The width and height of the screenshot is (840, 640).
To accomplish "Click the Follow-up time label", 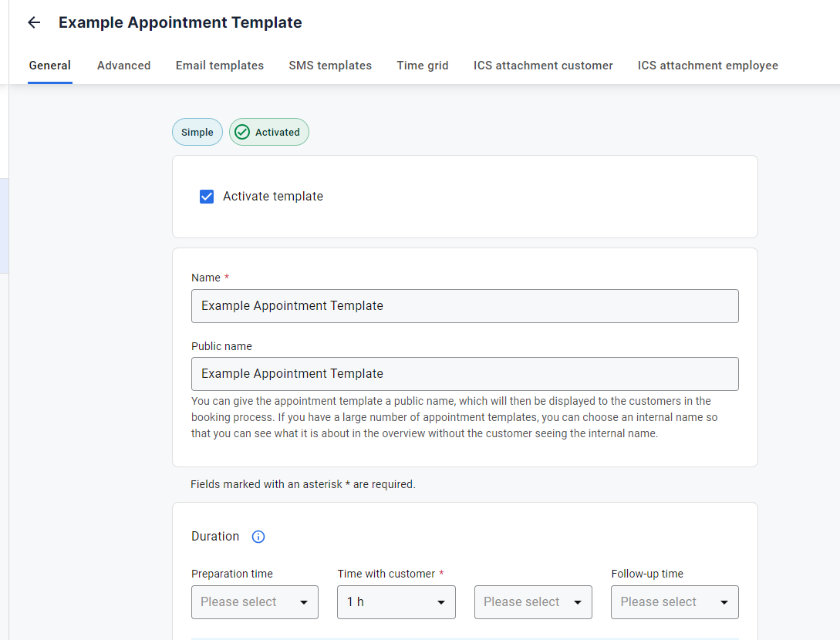I will pyautogui.click(x=647, y=574).
